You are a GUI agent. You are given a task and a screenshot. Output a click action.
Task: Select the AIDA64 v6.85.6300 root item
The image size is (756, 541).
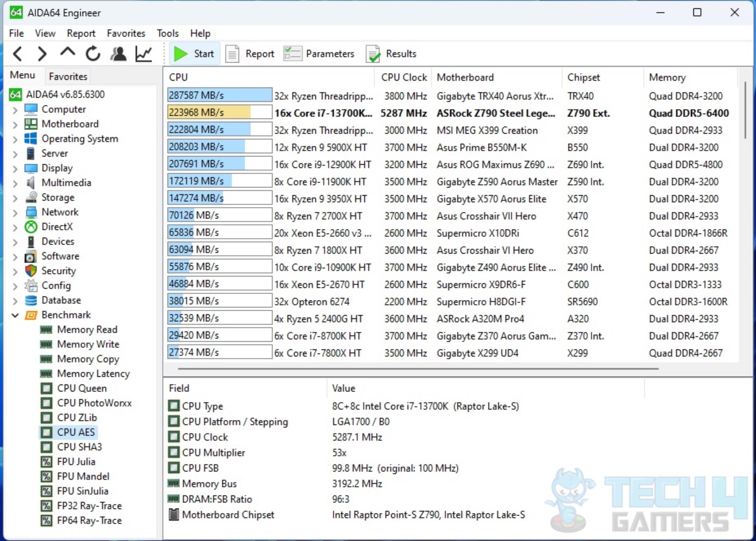click(57, 94)
